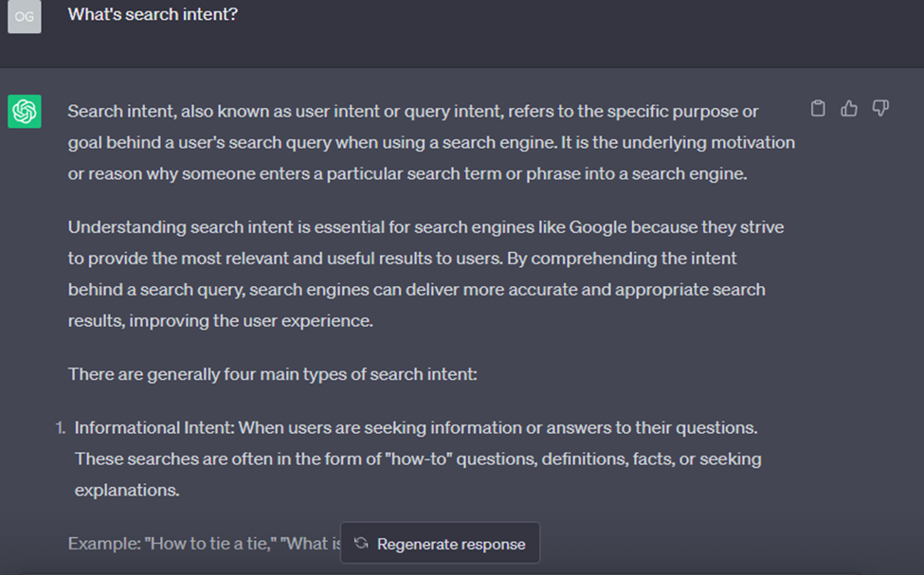The width and height of the screenshot is (924, 575).
Task: Click the thumbs down icon
Action: [x=880, y=109]
